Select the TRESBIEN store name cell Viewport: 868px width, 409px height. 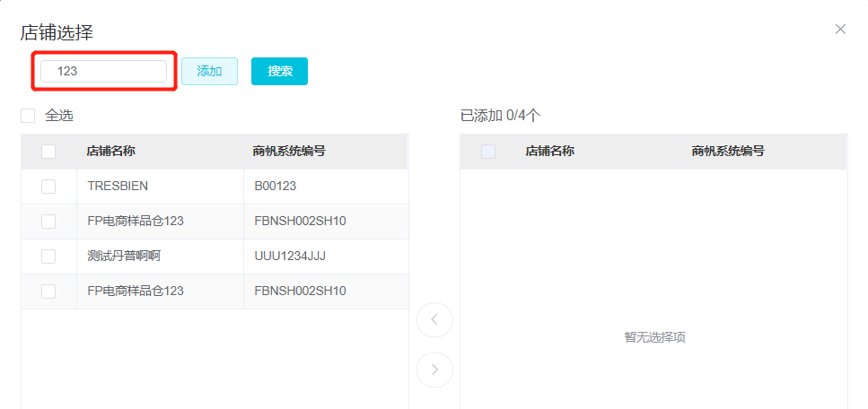pos(118,187)
